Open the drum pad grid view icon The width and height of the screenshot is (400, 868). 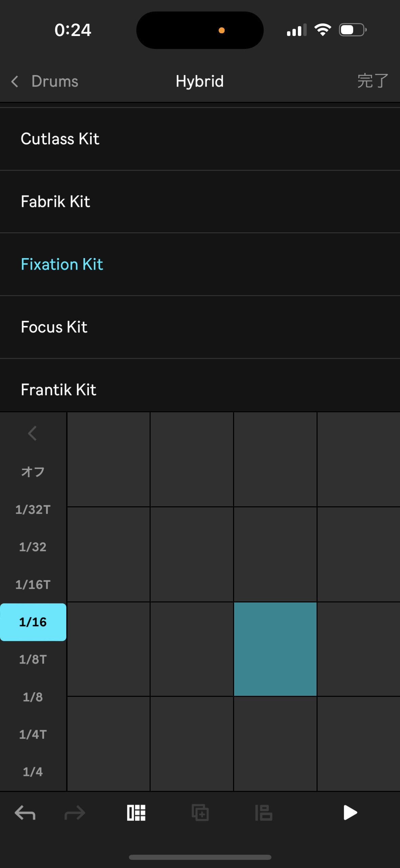(136, 813)
